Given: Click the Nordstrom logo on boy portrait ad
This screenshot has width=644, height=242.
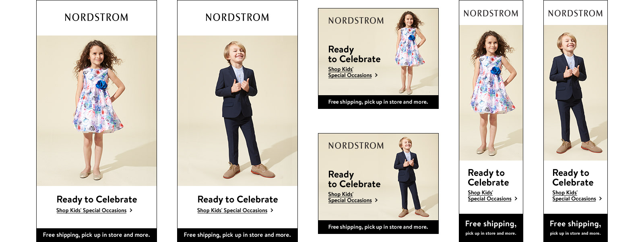Looking at the screenshot, I should 237,17.
